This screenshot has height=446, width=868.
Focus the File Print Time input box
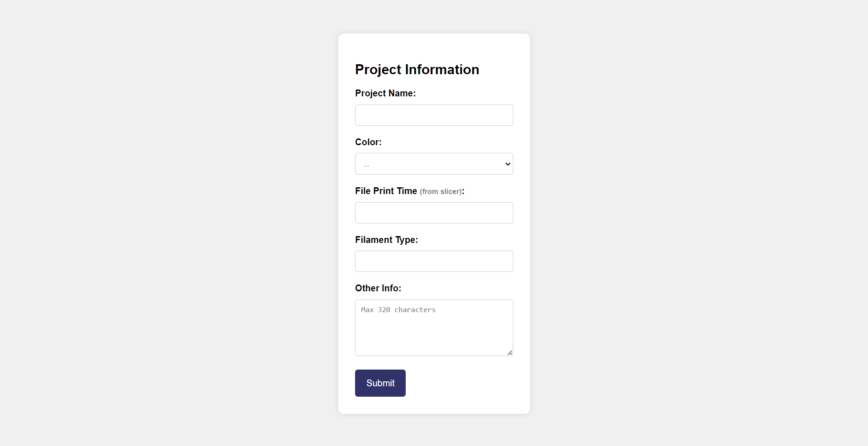[434, 213]
